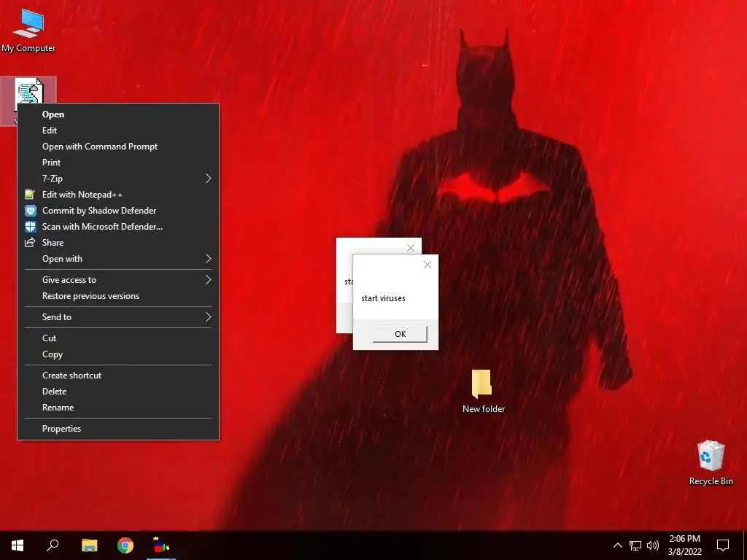Choose Commit by Shadow Defender
Viewport: 747px width, 560px height.
(118, 211)
